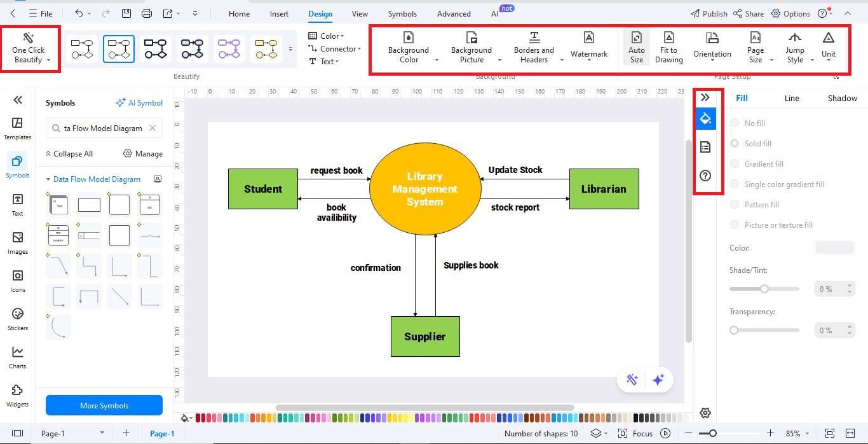Image resolution: width=868 pixels, height=444 pixels.
Task: Open the Page Size tool
Action: (756, 48)
